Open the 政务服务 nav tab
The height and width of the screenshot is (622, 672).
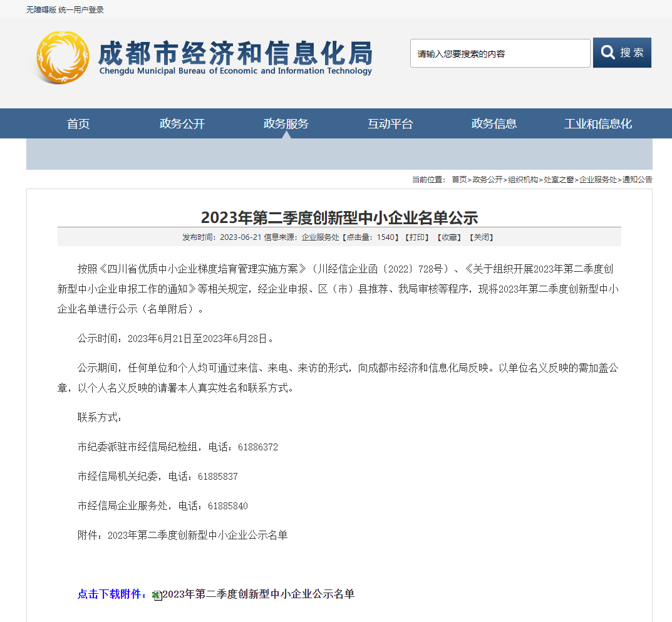[x=286, y=124]
